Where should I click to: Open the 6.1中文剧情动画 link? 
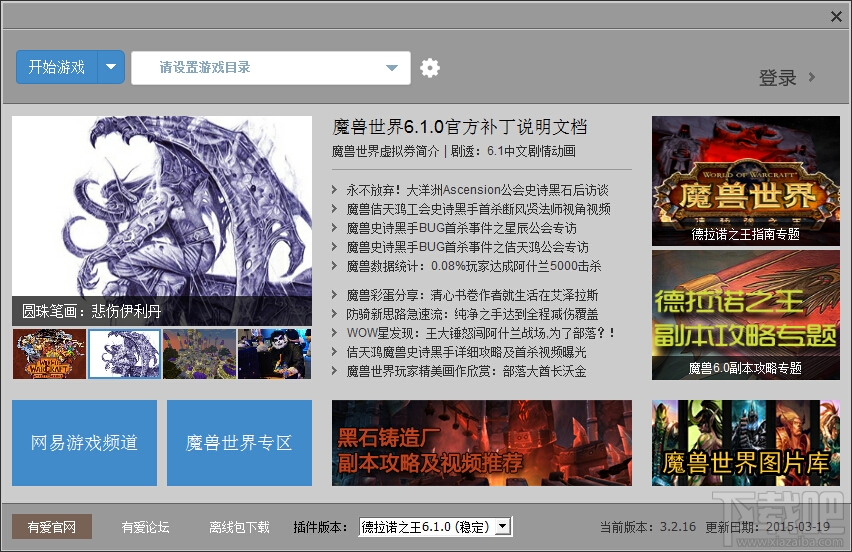pyautogui.click(x=531, y=151)
